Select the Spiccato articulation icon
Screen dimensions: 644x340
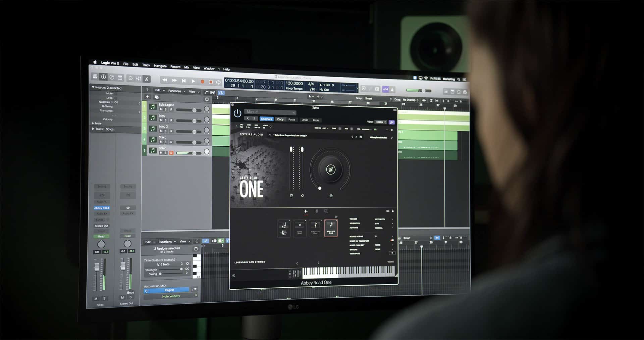click(331, 228)
